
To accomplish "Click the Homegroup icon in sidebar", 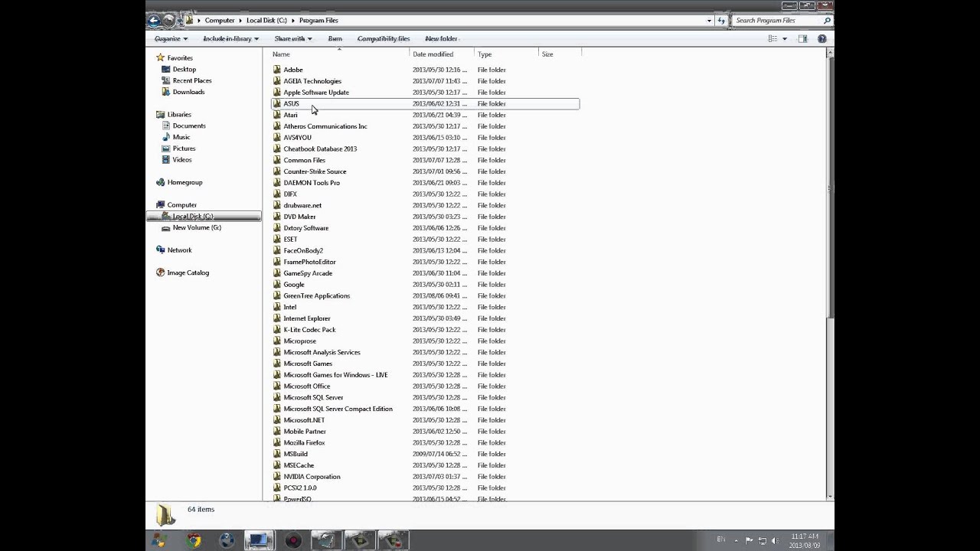I will tap(160, 182).
